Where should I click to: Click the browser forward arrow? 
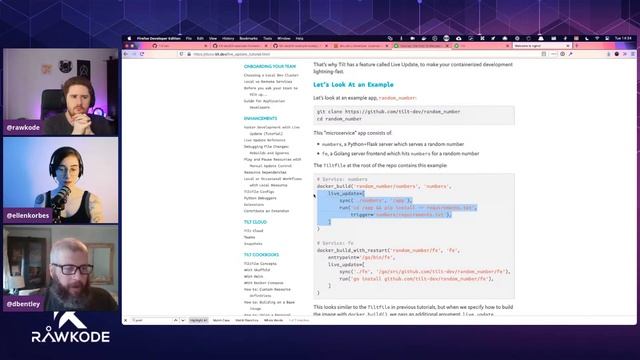[x=134, y=54]
